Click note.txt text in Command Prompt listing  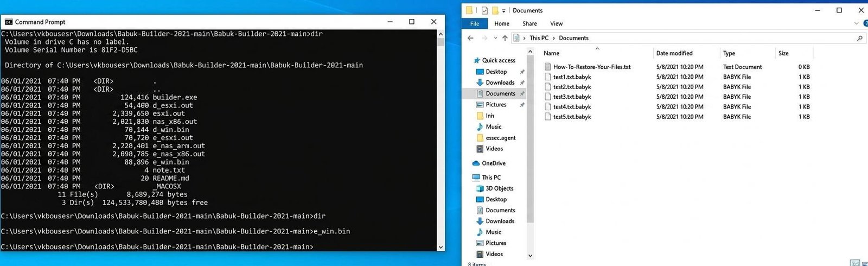coord(169,170)
